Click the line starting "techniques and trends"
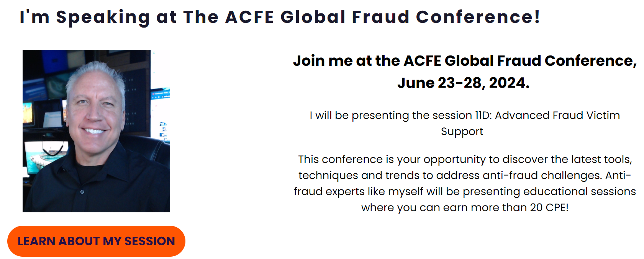The width and height of the screenshot is (644, 259). [465, 176]
